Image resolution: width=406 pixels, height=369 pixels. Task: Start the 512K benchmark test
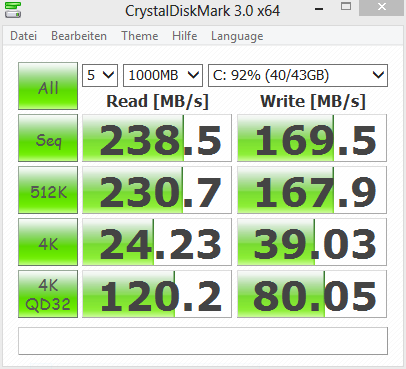[x=48, y=190]
